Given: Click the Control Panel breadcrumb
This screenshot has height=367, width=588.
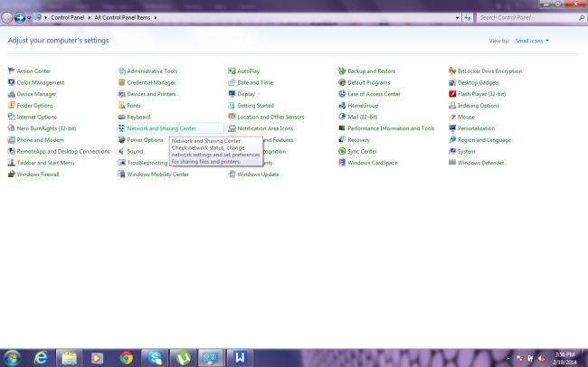Looking at the screenshot, I should click(x=68, y=17).
